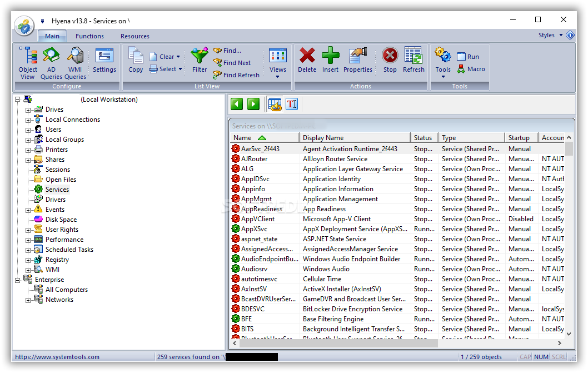Switch to the Functions ribbon tab

pos(89,36)
